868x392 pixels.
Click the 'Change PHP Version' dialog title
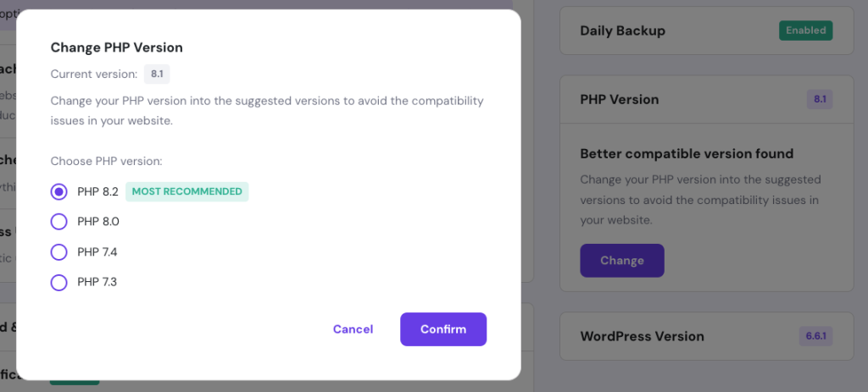coord(116,47)
